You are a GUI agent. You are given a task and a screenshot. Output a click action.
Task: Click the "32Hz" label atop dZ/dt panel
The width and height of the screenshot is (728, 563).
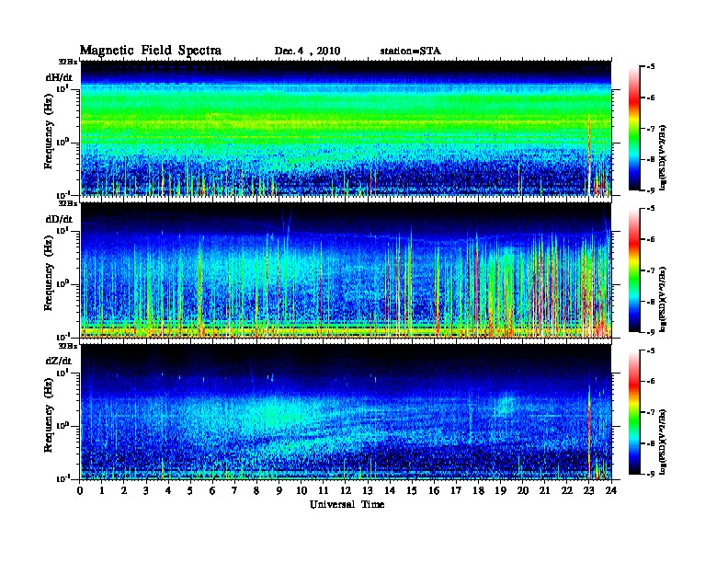(68, 346)
